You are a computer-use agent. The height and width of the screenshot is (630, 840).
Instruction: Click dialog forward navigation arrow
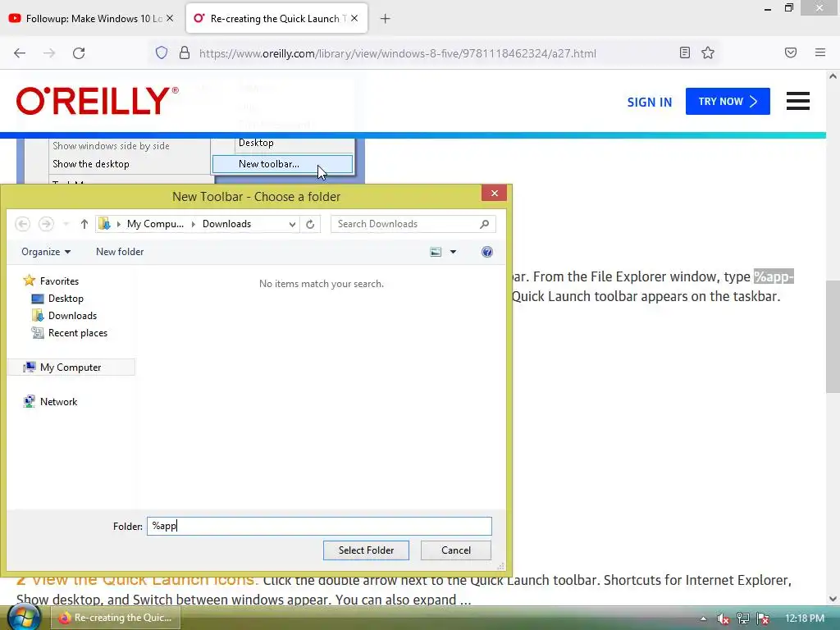pyautogui.click(x=46, y=224)
